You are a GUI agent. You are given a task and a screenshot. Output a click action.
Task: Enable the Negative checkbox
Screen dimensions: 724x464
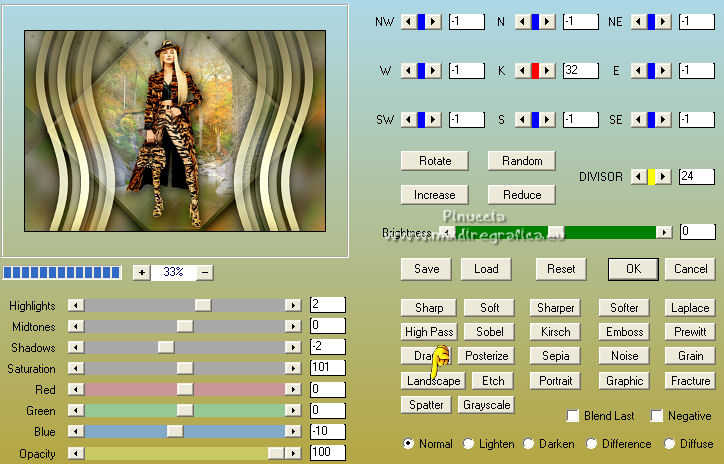[x=657, y=416]
